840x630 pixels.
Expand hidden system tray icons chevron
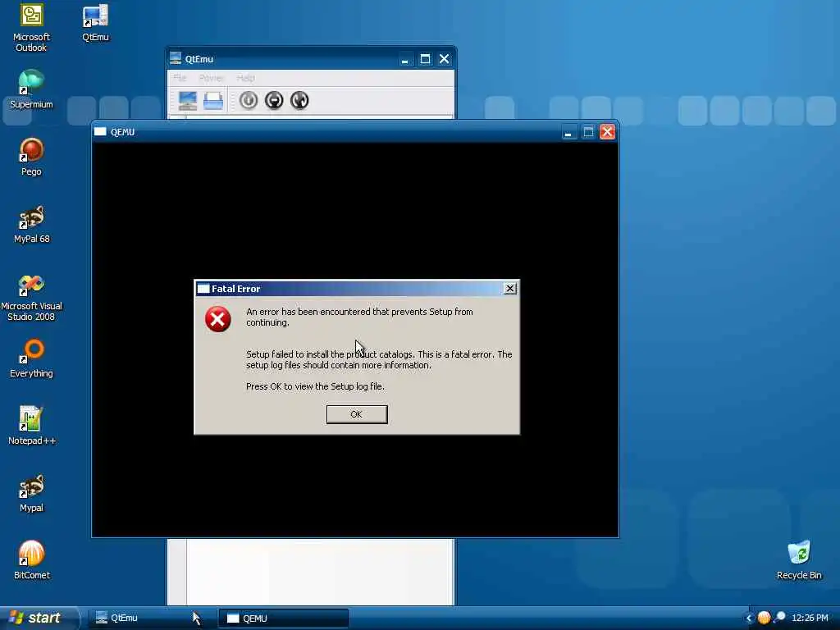749,619
